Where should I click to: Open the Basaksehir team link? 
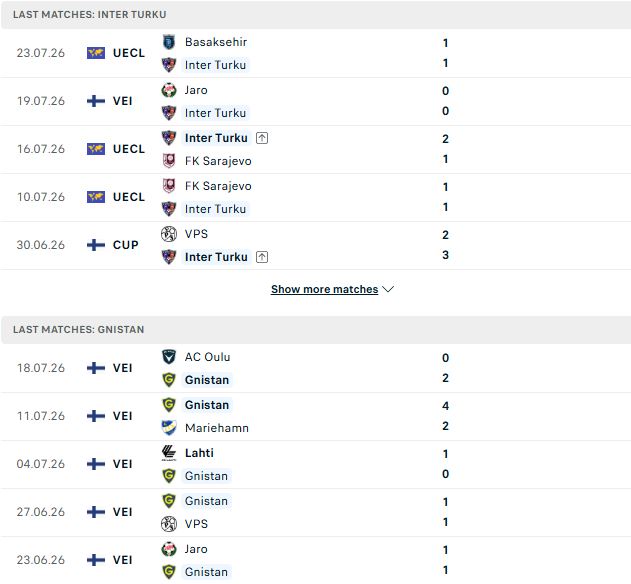[216, 42]
